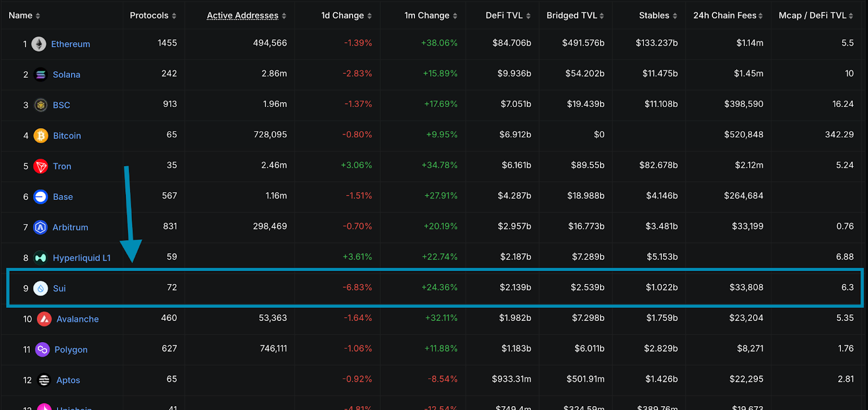Open the Hyperliquid L1 chain link

point(81,258)
